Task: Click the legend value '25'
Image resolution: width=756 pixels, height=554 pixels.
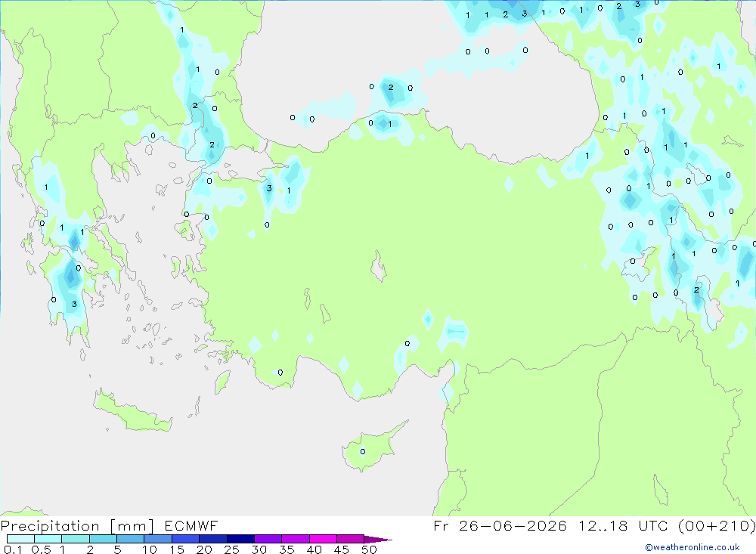Action: click(x=231, y=549)
